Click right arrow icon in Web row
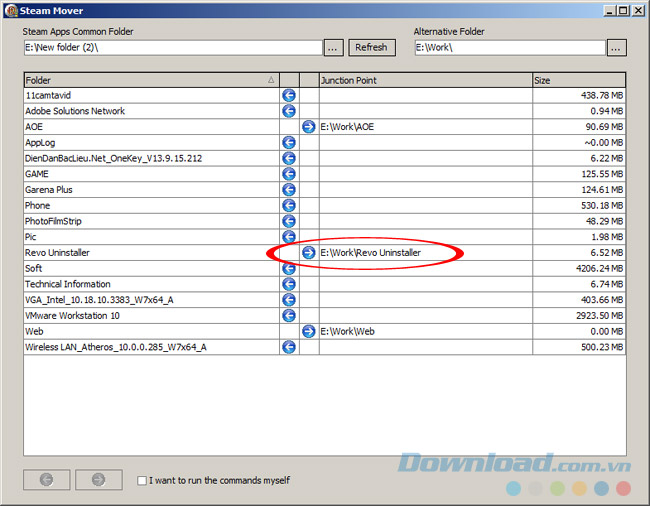 (x=309, y=331)
